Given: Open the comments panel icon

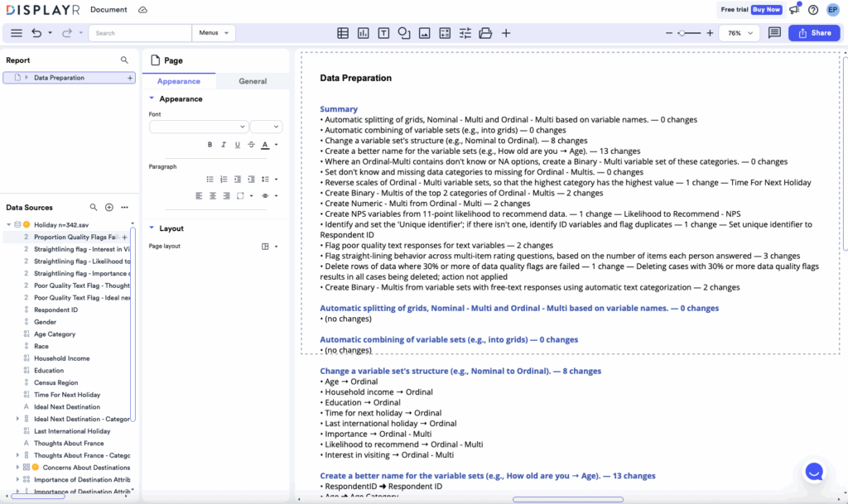Looking at the screenshot, I should [x=774, y=33].
